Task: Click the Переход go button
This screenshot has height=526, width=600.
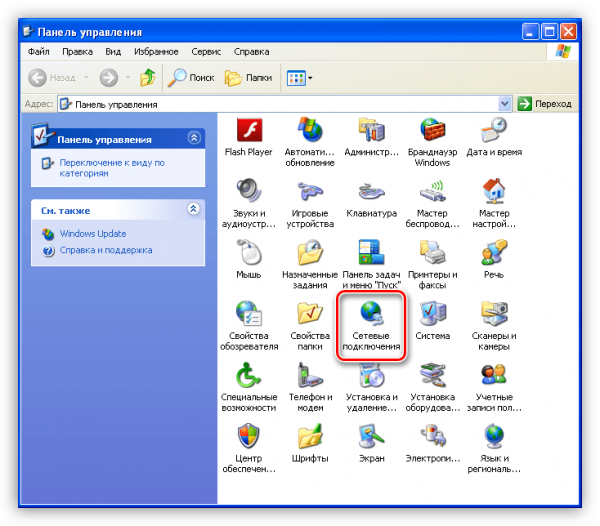Action: coord(545,104)
